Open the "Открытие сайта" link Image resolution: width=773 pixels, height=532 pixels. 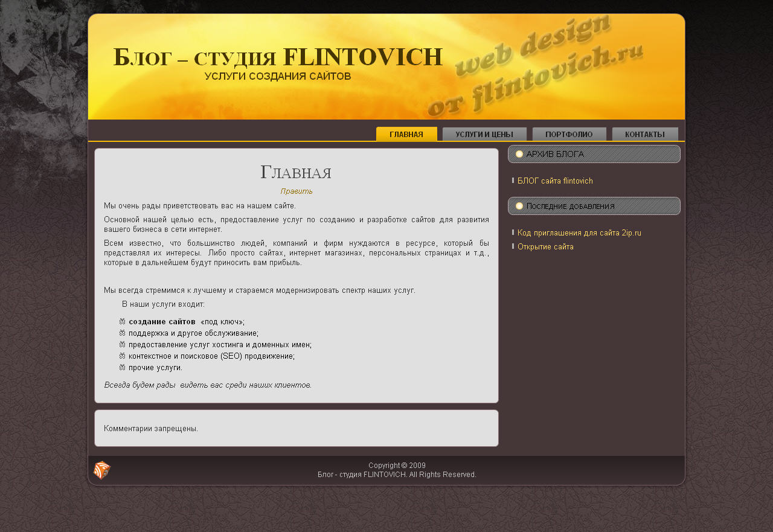pyautogui.click(x=545, y=246)
